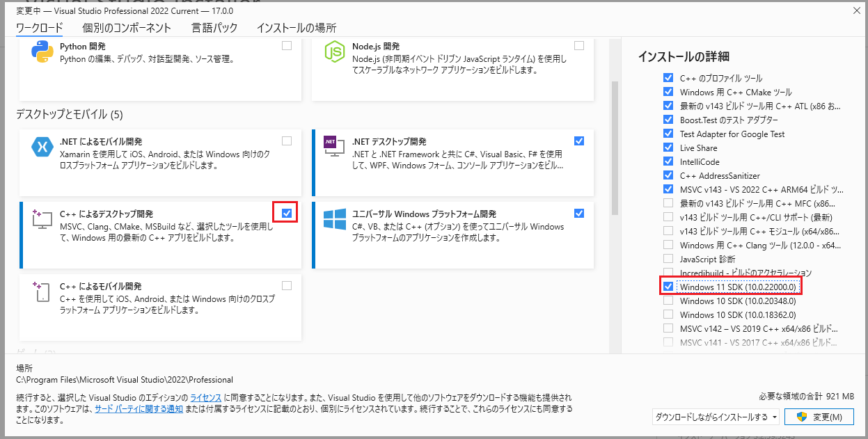Uncheck the C++ AddressSanitizer checkbox

click(x=668, y=175)
